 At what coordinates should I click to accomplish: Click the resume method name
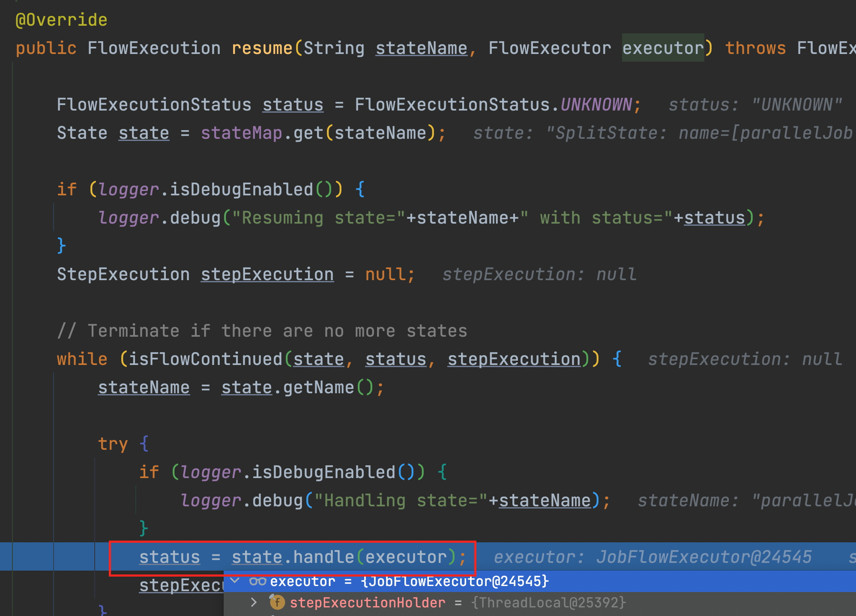(262, 48)
